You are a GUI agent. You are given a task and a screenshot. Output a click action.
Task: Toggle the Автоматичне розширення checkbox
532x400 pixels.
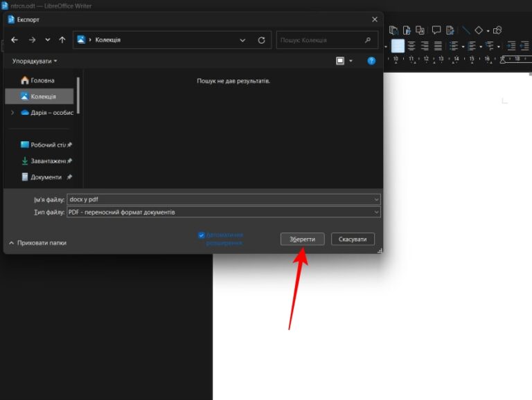click(x=202, y=235)
